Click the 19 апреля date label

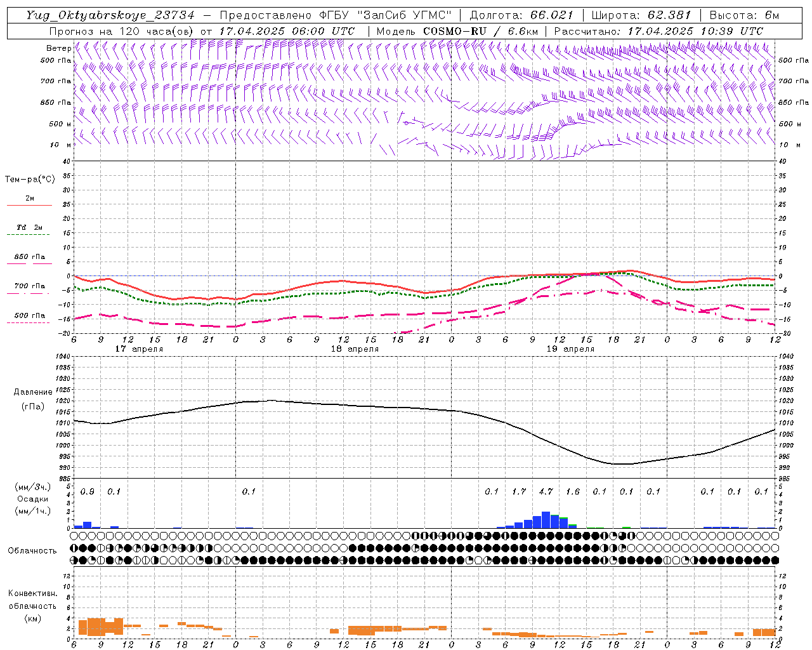coord(570,349)
